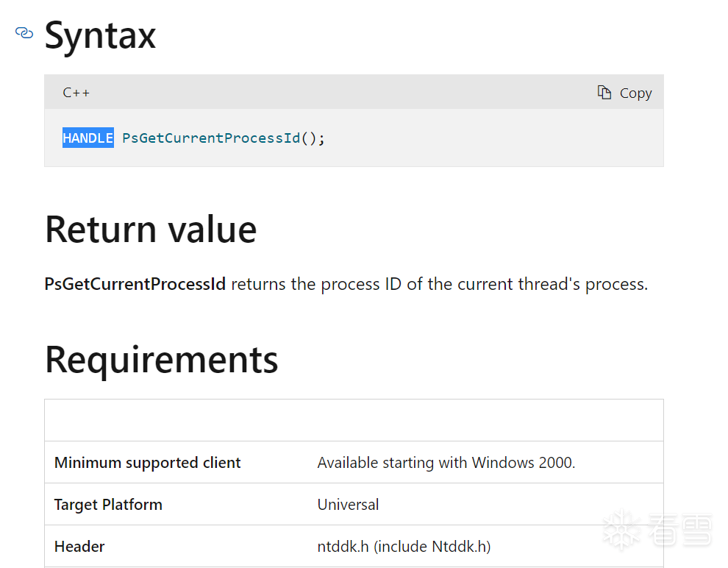This screenshot has height=568, width=728.
Task: Click the Requirements heading
Action: 161,359
